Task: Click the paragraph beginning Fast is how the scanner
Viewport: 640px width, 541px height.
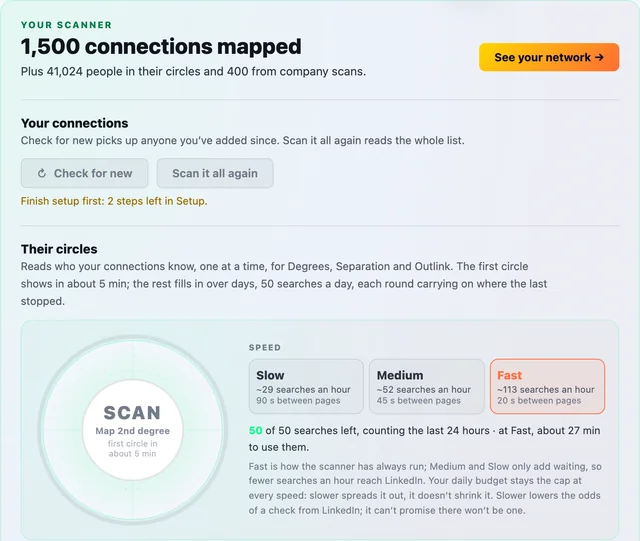Action: [424, 488]
